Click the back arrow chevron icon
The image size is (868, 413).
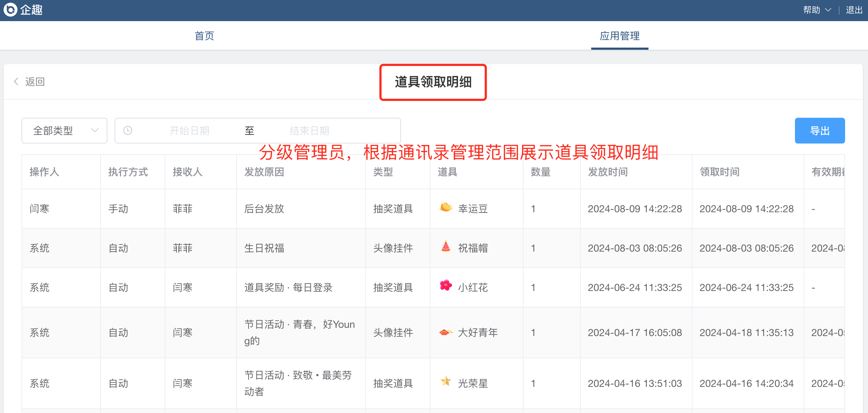[x=16, y=82]
